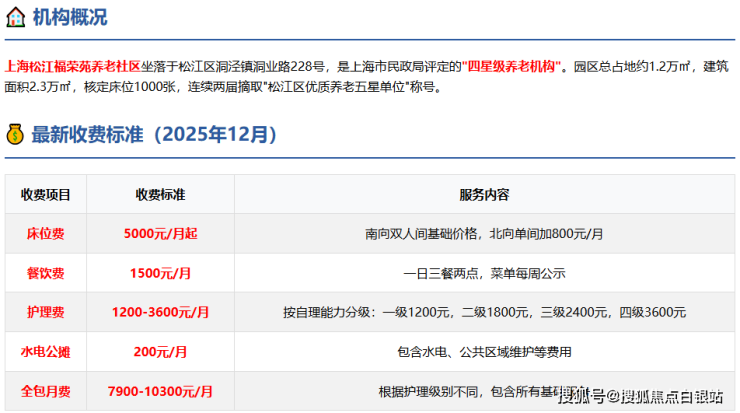Click the red text "四星级养老机构"

(x=512, y=67)
